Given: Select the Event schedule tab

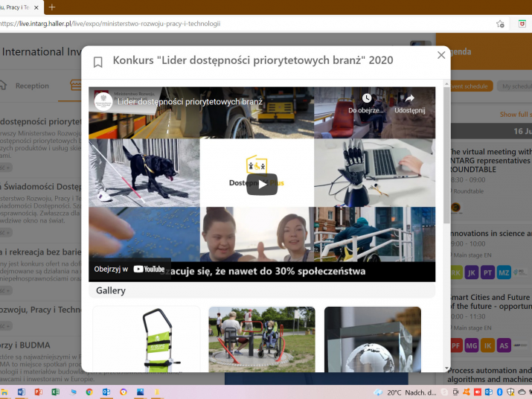Looking at the screenshot, I should (x=469, y=86).
